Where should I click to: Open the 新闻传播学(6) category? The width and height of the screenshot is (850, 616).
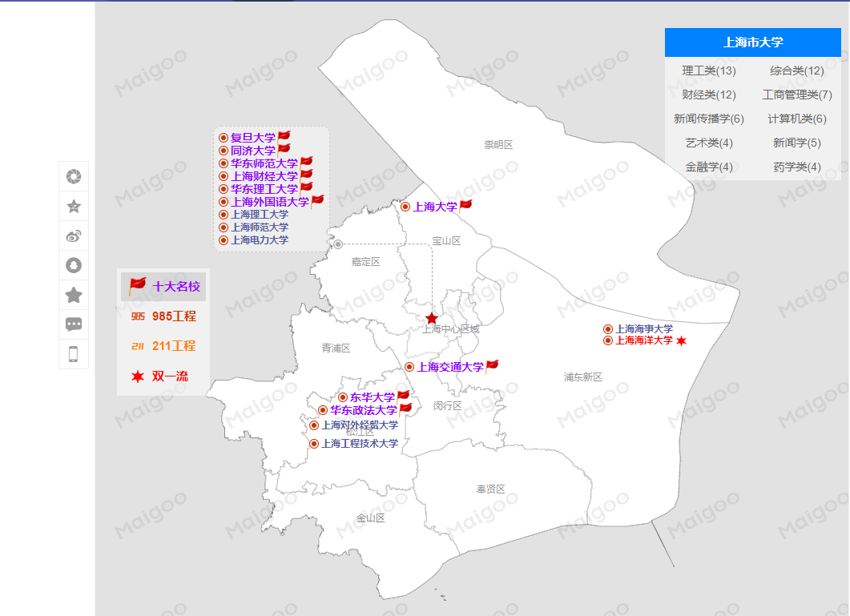[708, 119]
